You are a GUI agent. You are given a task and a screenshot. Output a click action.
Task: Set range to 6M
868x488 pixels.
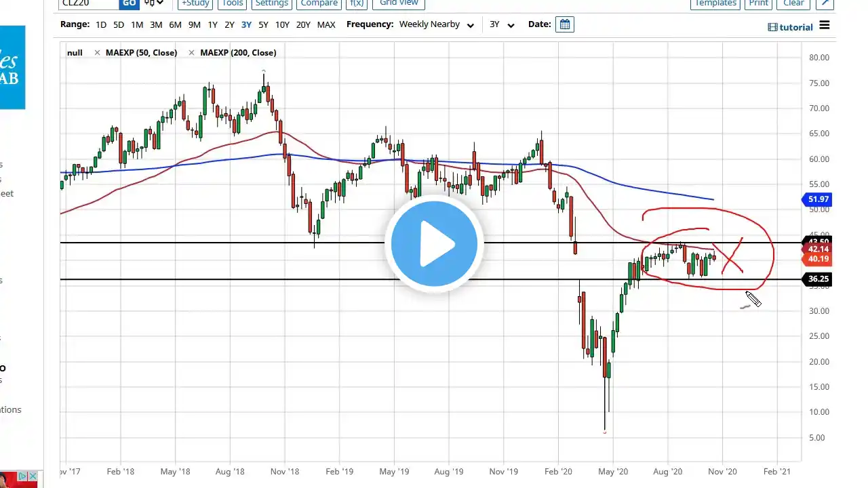point(175,24)
